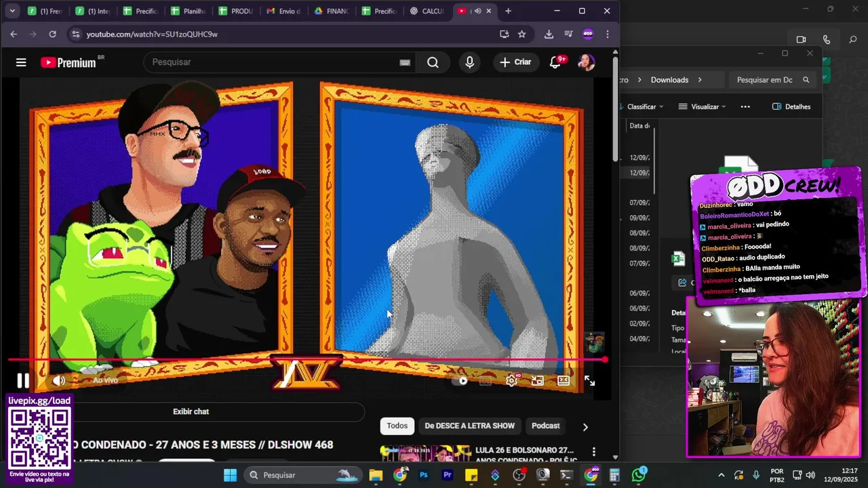The image size is (868, 488).
Task: Focus Pesquisar em Downloads search field
Action: pyautogui.click(x=772, y=80)
